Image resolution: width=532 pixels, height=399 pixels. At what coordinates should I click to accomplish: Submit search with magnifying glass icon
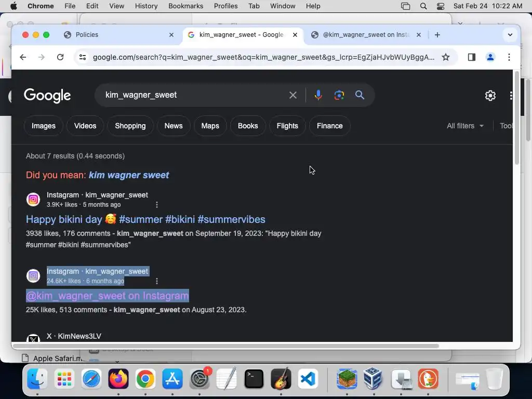[x=360, y=95]
